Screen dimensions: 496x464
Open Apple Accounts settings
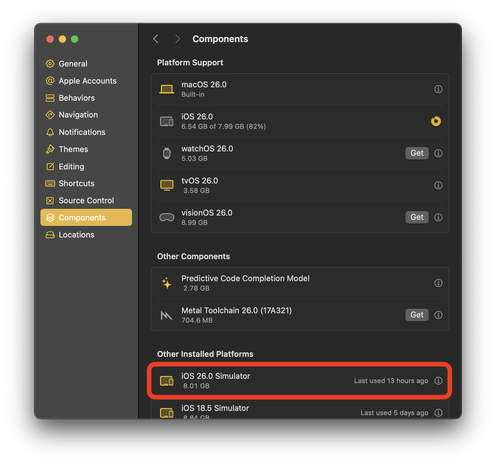pyautogui.click(x=81, y=81)
